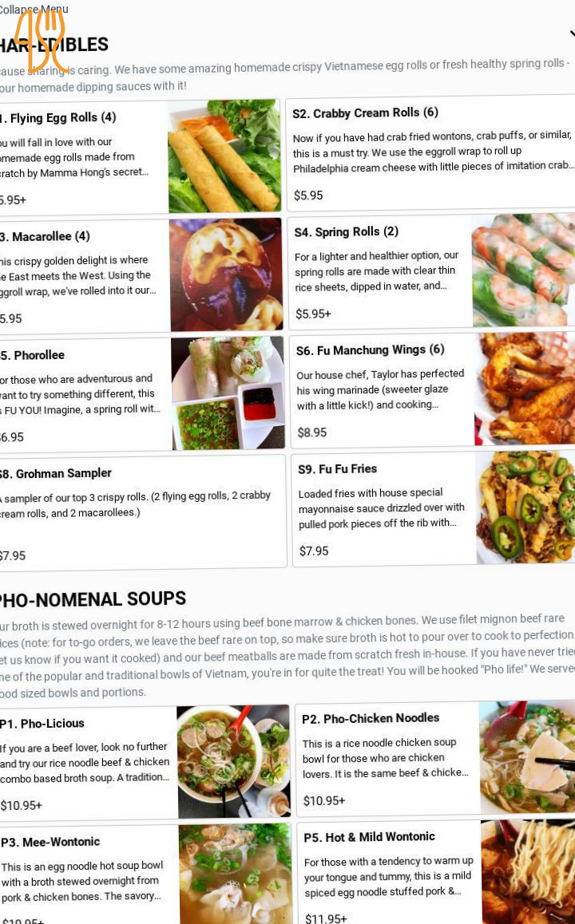Screen dimensions: 575x924
Task: Open the Fu Manchung Wings photo
Action: [525, 389]
